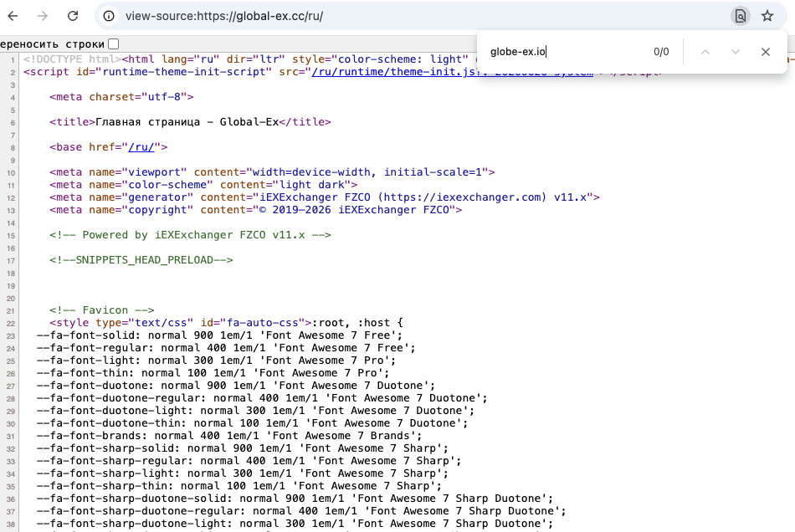This screenshot has height=532, width=795.
Task: Select the title text Главная страница – Global-Ex
Action: [x=187, y=122]
